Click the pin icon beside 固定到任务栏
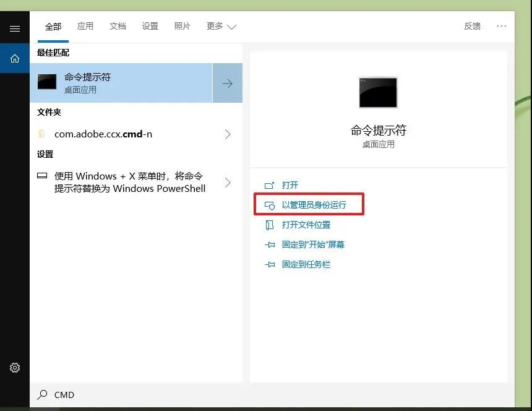The image size is (532, 411). (270, 264)
